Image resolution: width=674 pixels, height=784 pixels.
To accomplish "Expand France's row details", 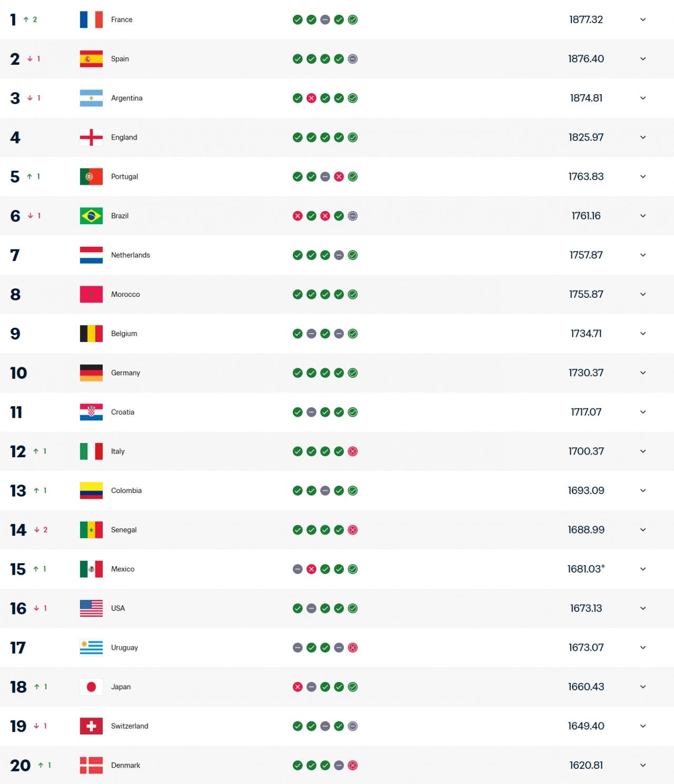I will [x=643, y=19].
